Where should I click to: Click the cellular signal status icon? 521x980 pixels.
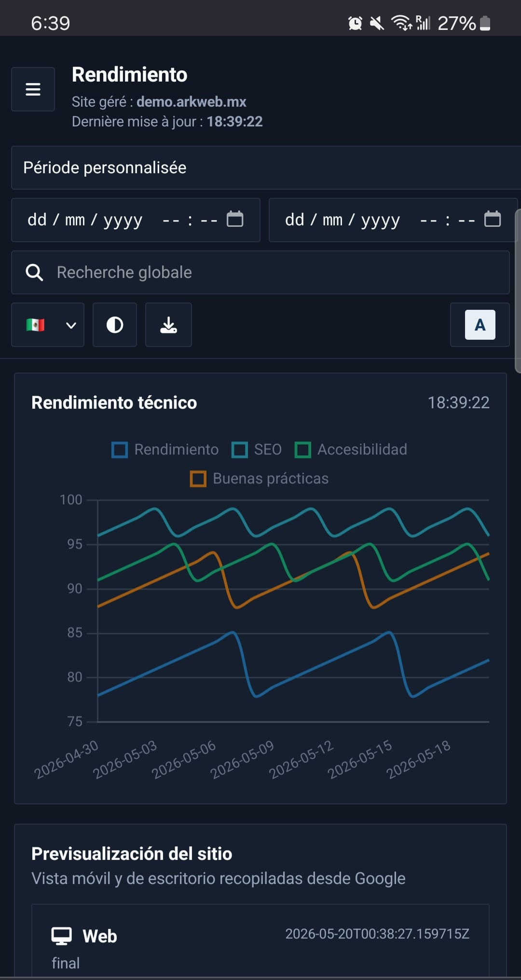point(423,23)
